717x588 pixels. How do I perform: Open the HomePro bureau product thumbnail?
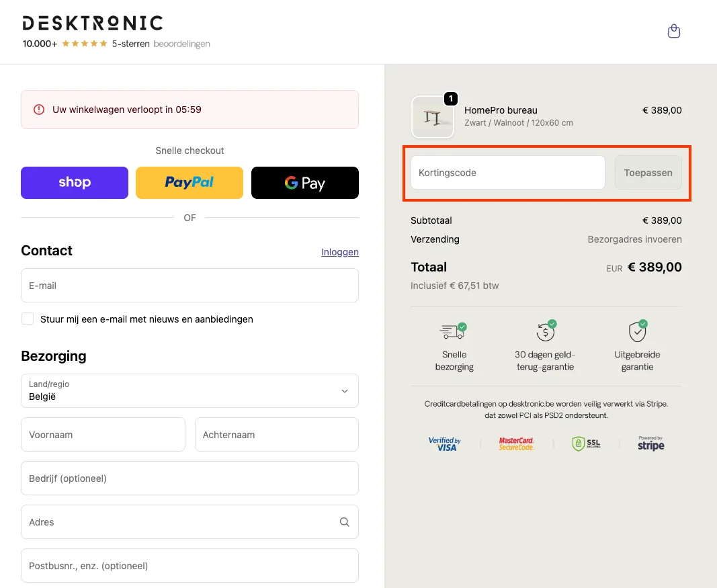click(432, 118)
